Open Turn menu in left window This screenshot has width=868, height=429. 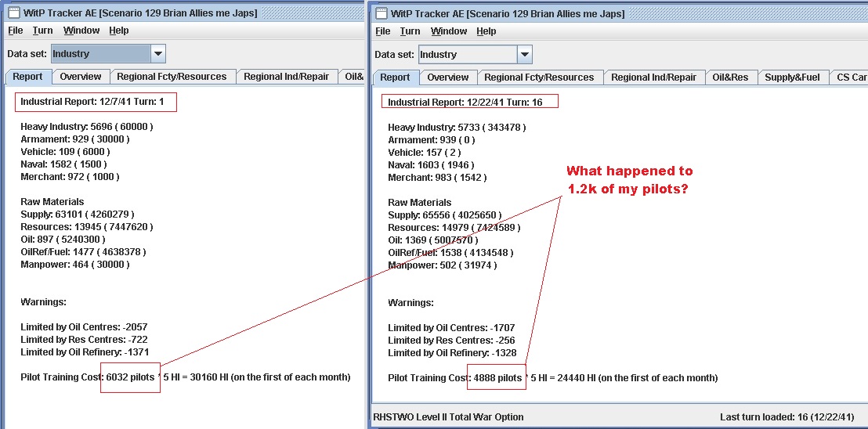(42, 31)
